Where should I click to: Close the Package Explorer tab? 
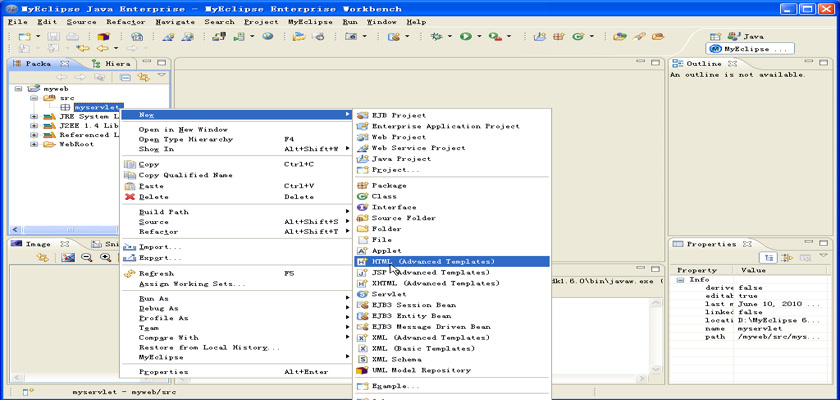click(x=65, y=63)
